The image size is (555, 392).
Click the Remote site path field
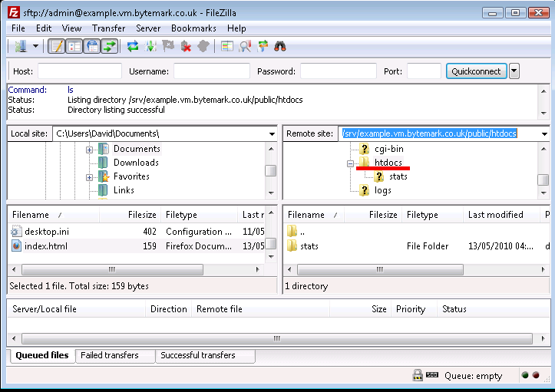coord(438,133)
